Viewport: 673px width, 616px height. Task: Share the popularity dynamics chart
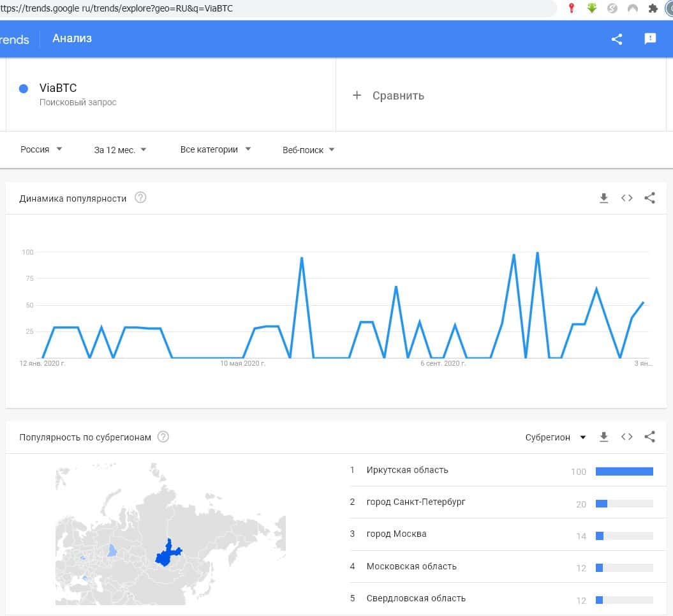pyautogui.click(x=649, y=199)
